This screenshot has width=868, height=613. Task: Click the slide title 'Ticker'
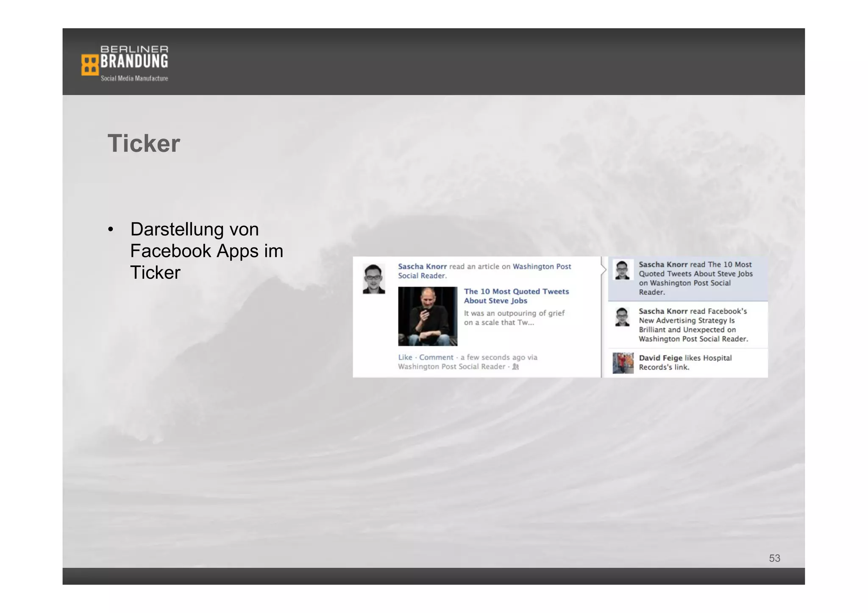point(144,143)
